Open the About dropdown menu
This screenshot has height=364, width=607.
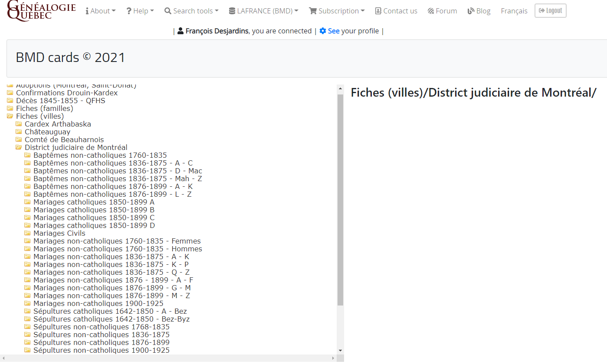(x=101, y=11)
